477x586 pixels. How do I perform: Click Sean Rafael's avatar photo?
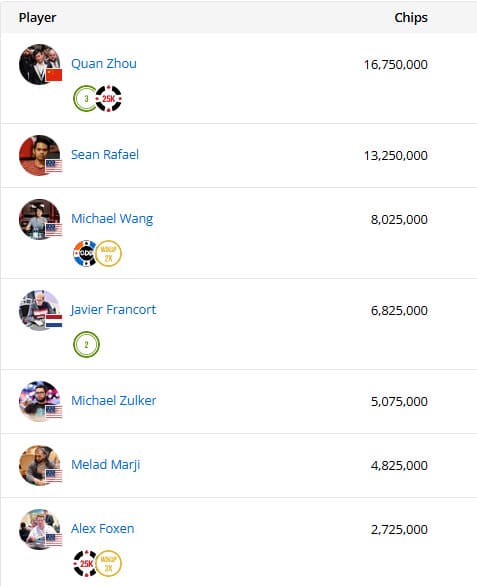pyautogui.click(x=40, y=155)
